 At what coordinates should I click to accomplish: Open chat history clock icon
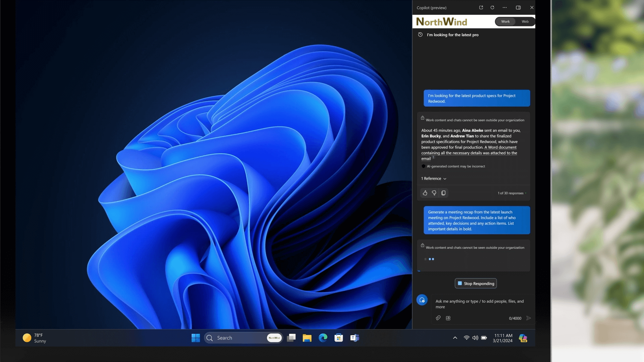420,35
